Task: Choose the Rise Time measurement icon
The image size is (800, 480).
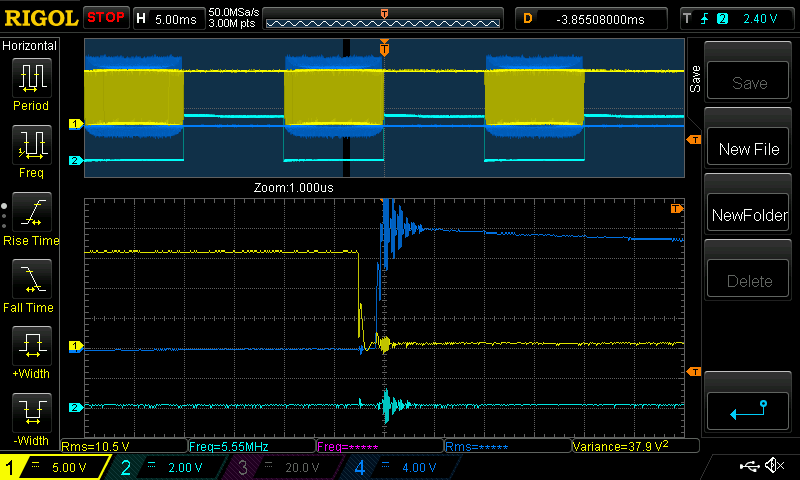Action: (x=31, y=213)
